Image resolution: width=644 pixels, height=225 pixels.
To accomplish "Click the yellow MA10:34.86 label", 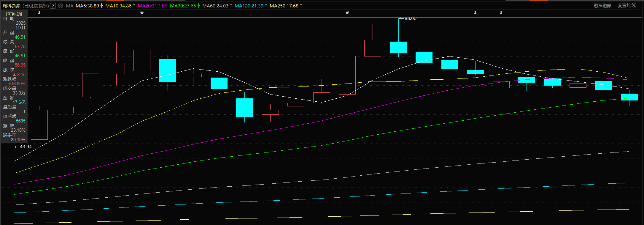I will [x=118, y=6].
